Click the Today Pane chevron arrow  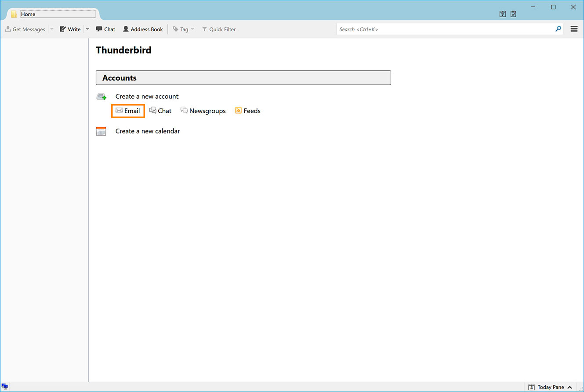569,387
